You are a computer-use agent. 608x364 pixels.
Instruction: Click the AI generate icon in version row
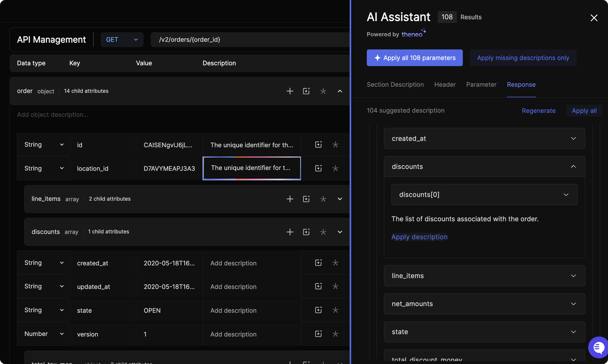[x=318, y=334]
